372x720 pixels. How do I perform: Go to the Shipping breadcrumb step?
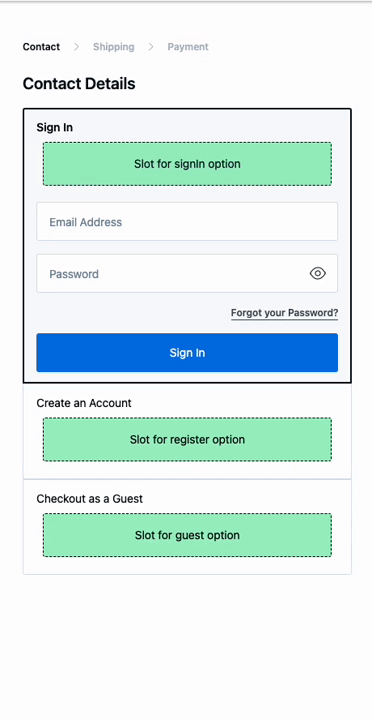coord(114,47)
